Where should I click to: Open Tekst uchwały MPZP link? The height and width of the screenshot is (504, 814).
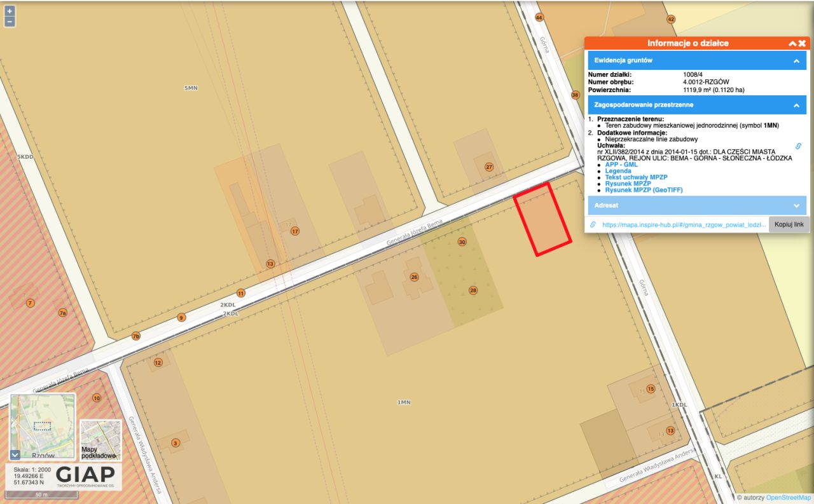636,177
